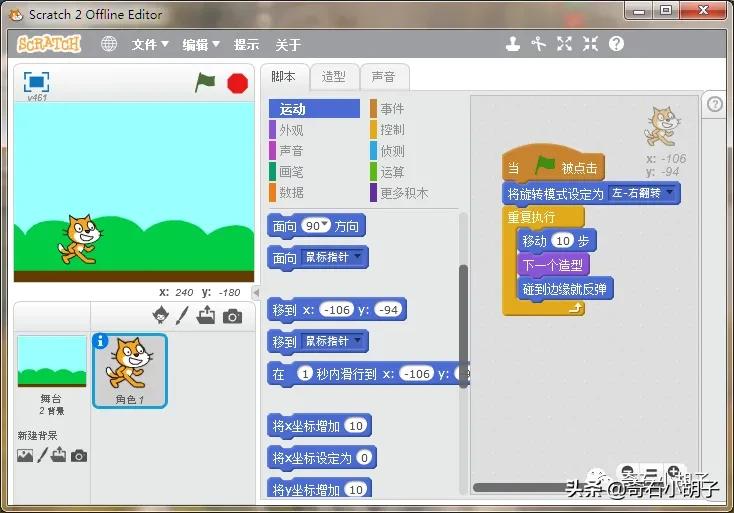Image resolution: width=734 pixels, height=513 pixels.
Task: Paint a new sprite with brush icon
Action: pyautogui.click(x=182, y=315)
